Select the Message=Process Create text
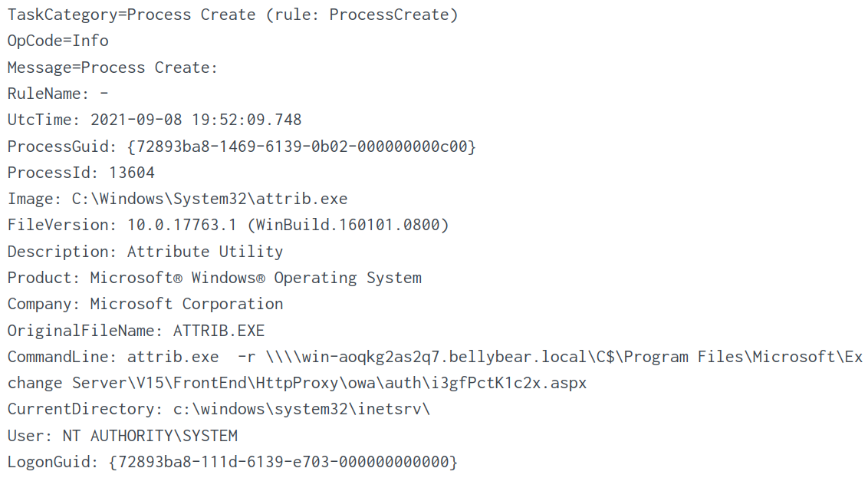 click(113, 68)
